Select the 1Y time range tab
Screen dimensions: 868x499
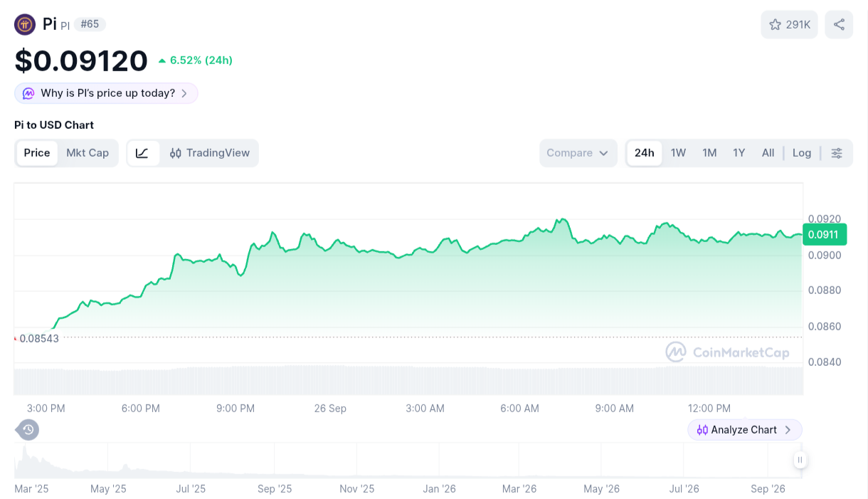(739, 153)
